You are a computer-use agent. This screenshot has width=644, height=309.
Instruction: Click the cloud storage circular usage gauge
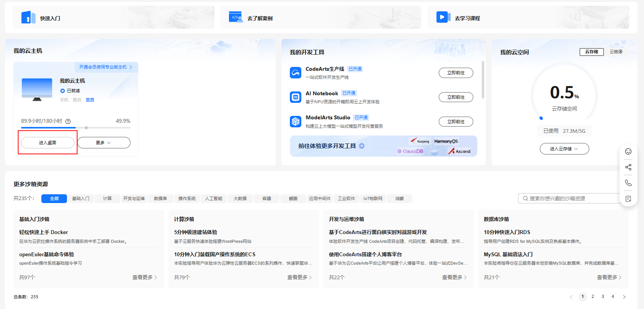(x=564, y=92)
